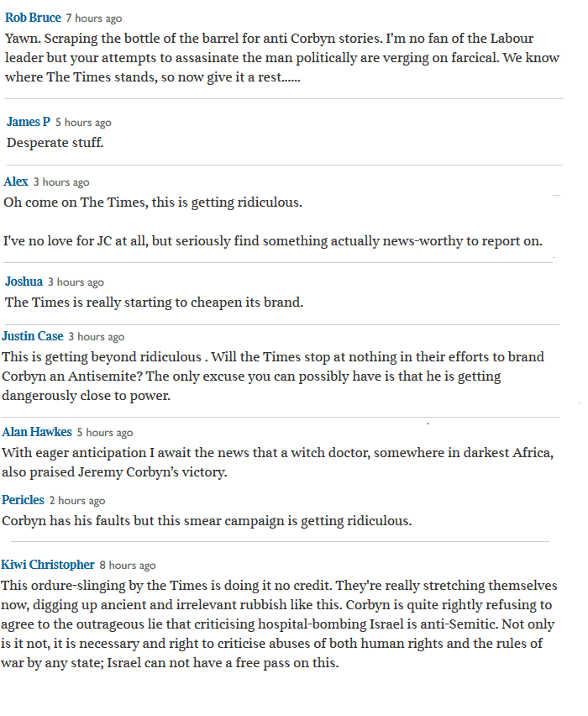Click the Alan Hawkes username
Screen dimensions: 588x716
[36, 432]
